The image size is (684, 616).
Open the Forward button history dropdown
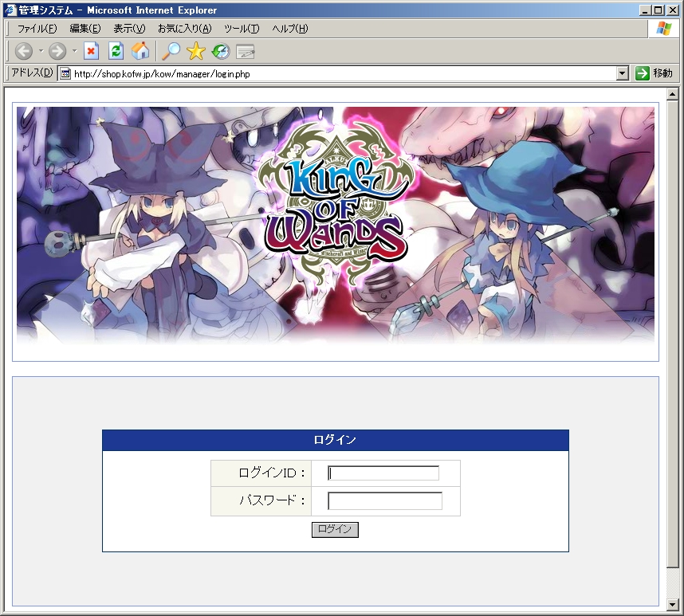click(75, 51)
